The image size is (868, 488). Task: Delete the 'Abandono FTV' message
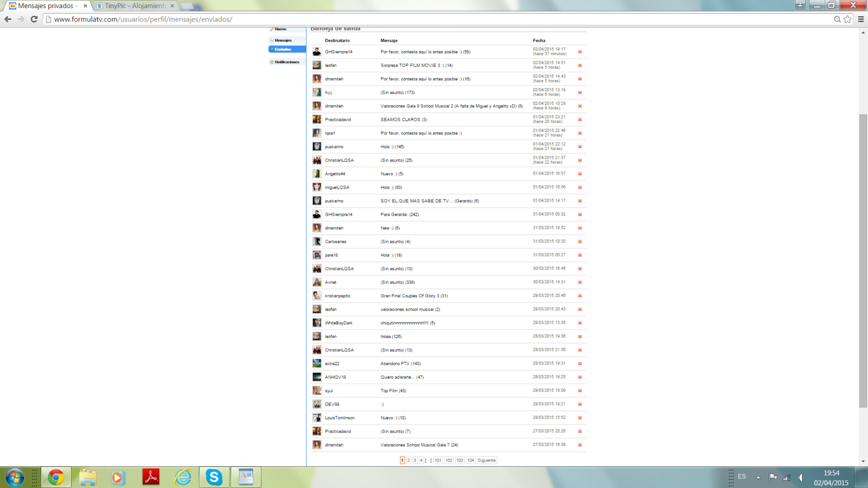click(580, 364)
